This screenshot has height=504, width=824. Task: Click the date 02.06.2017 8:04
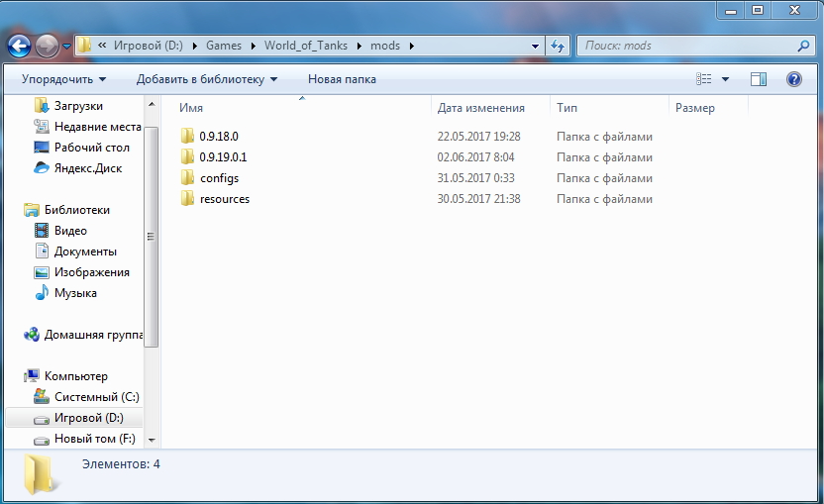click(x=475, y=157)
